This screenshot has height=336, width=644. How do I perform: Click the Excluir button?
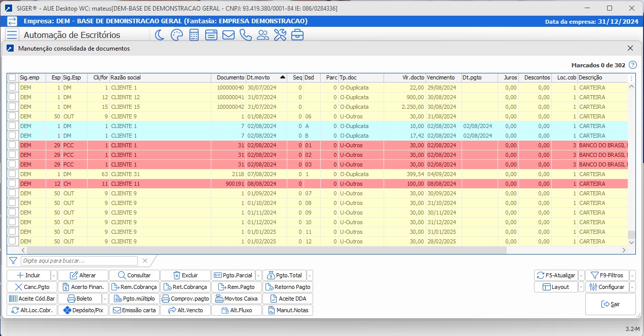pos(185,275)
